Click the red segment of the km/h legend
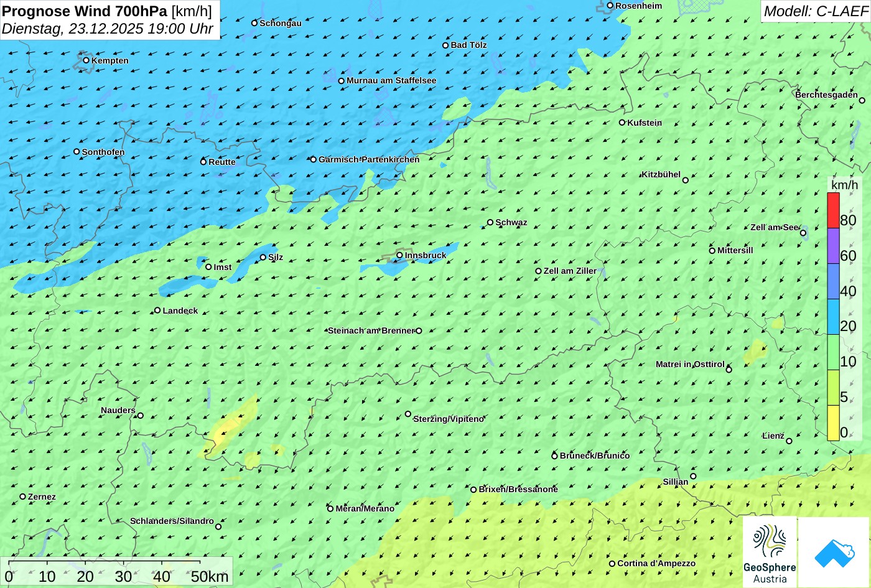Image resolution: width=871 pixels, height=588 pixels. point(833,210)
